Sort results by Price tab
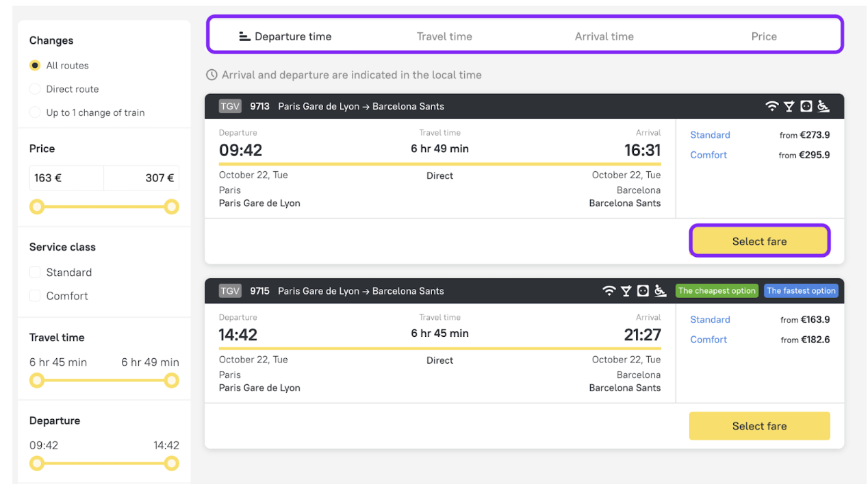Screen dimensions: 868x489 pos(764,36)
